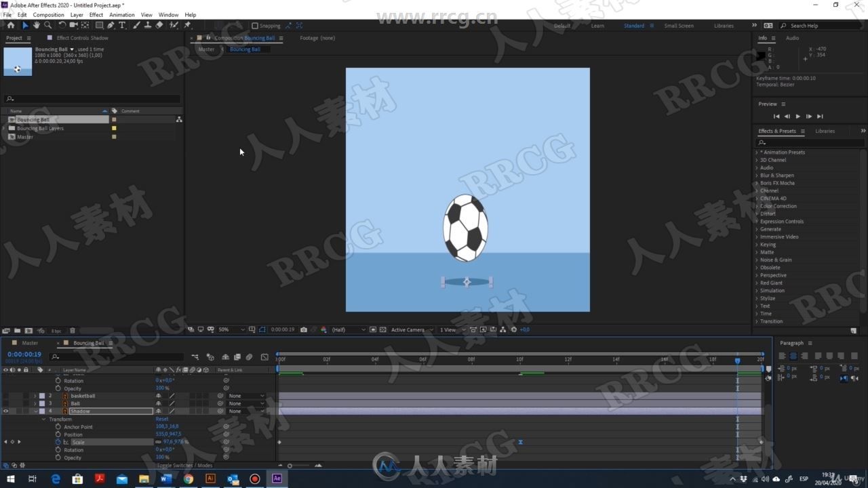Jump to first frame in Preview

[x=776, y=117]
